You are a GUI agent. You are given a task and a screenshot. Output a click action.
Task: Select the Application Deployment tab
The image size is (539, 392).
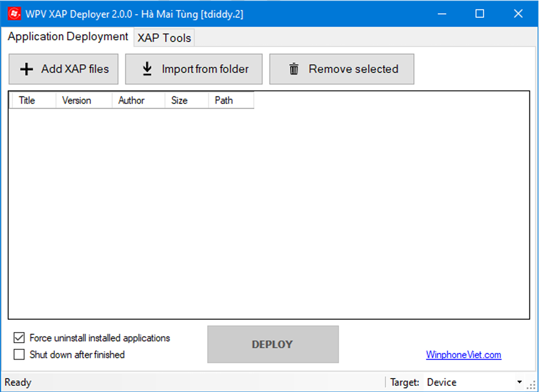coord(68,37)
